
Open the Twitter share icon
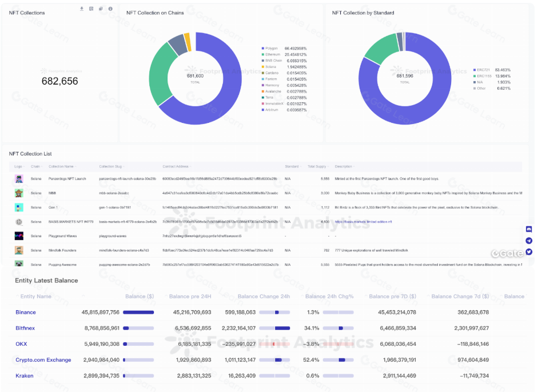pyautogui.click(x=529, y=252)
